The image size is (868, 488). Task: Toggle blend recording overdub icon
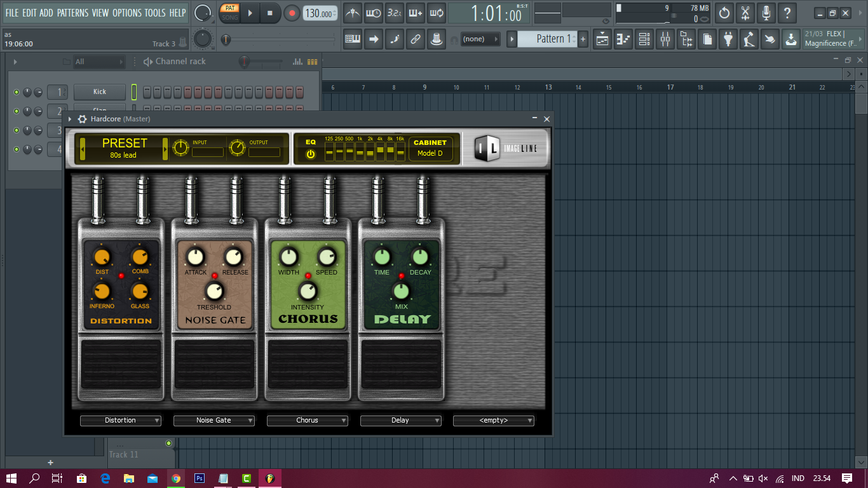(416, 13)
